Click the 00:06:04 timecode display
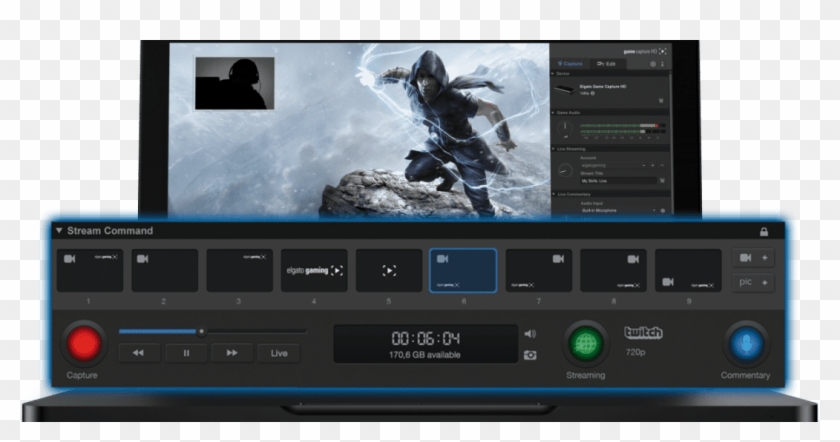Image resolution: width=840 pixels, height=442 pixels. pyautogui.click(x=425, y=338)
